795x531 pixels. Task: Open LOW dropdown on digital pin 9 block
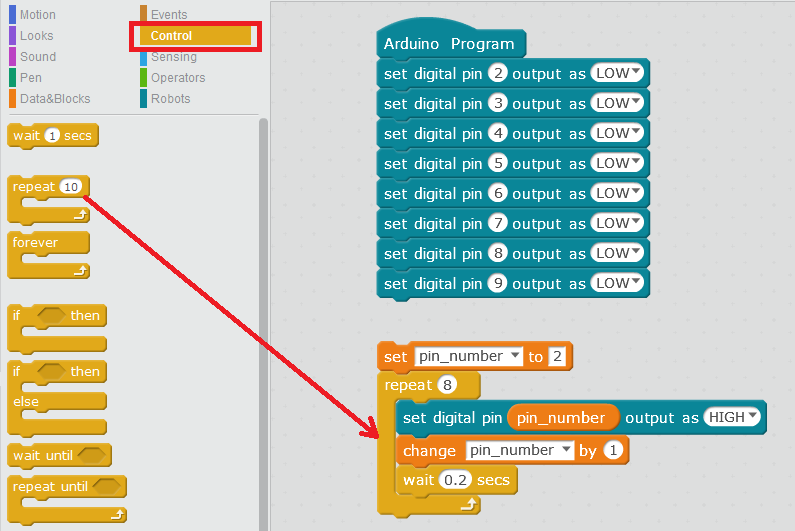(x=617, y=282)
